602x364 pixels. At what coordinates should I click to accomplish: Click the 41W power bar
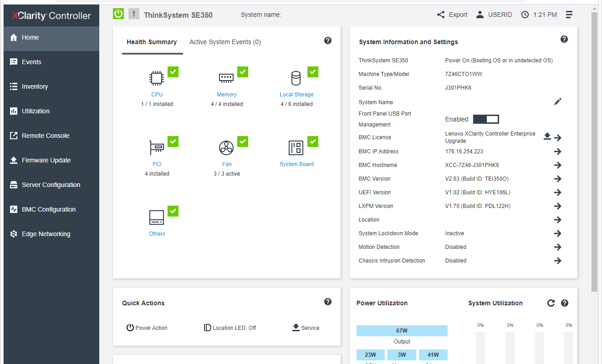[x=433, y=355]
